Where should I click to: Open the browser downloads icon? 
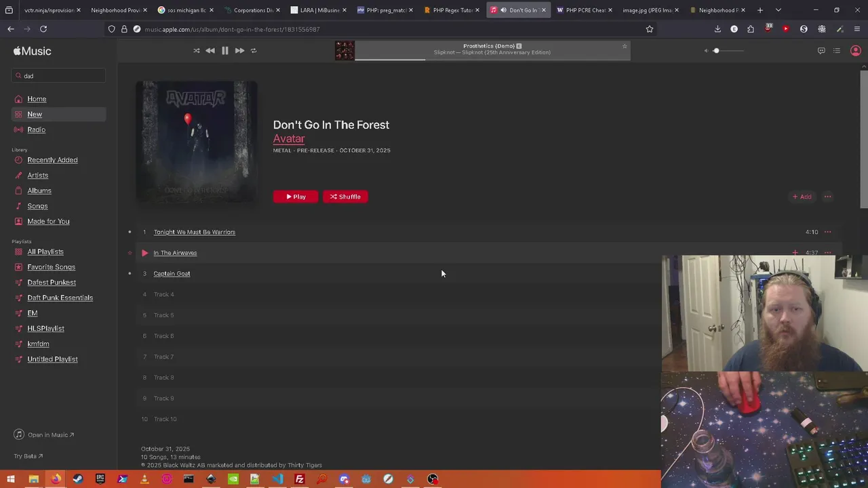pos(717,29)
